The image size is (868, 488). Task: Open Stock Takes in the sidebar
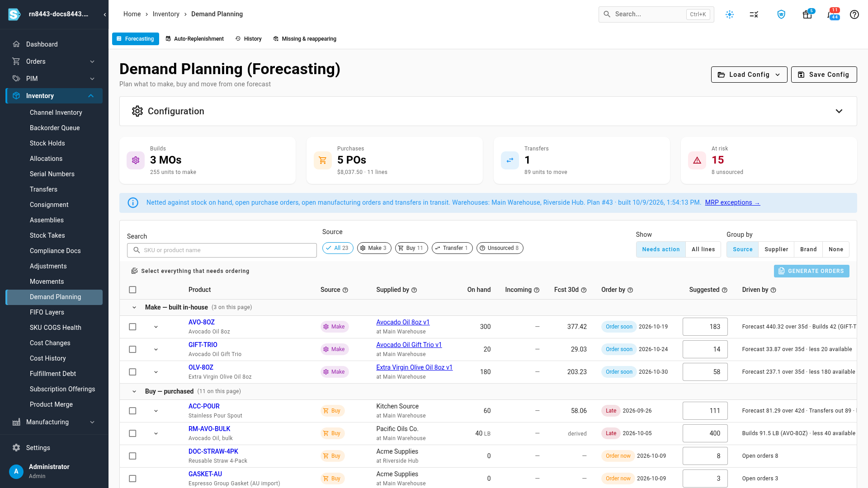47,235
